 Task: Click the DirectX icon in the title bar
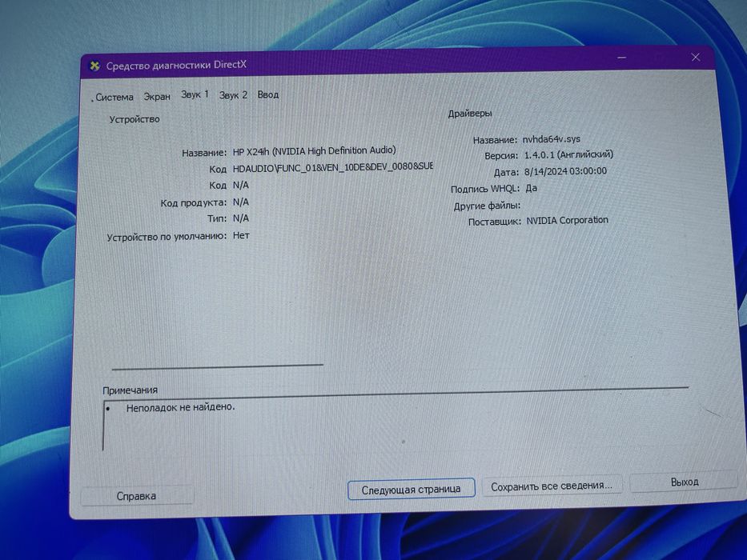[x=94, y=66]
